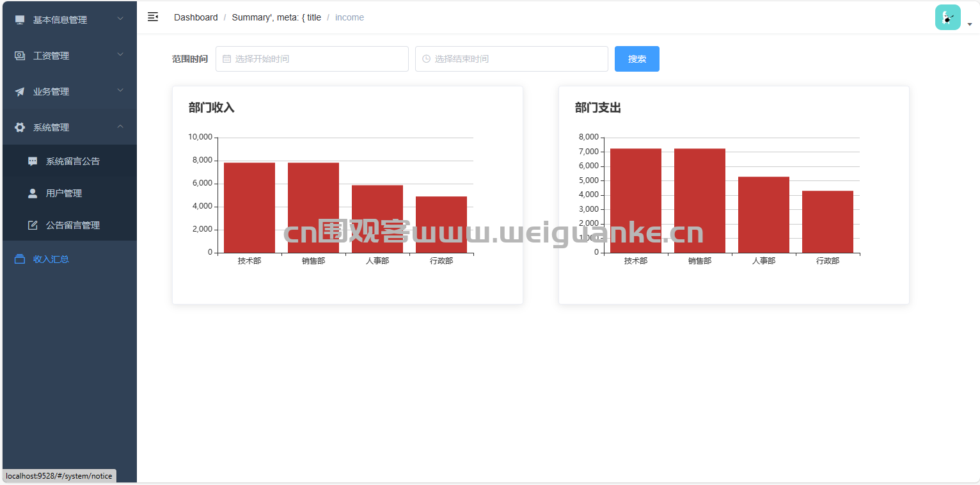Click 人事部 bar in 部门收入 chart

pos(377,219)
